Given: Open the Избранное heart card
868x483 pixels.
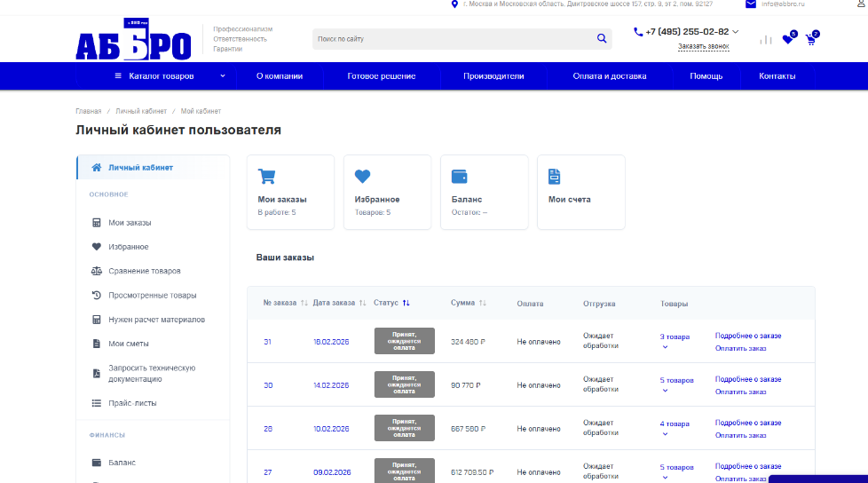Looking at the screenshot, I should click(x=387, y=192).
